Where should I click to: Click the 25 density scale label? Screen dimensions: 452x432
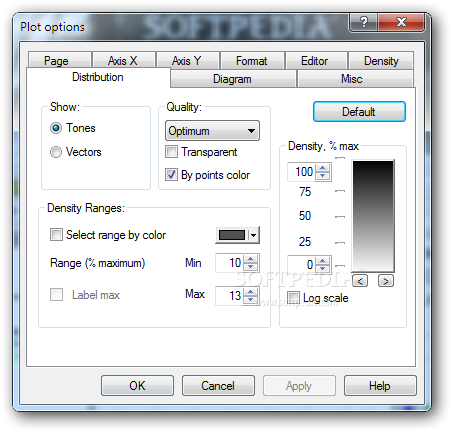(x=305, y=242)
